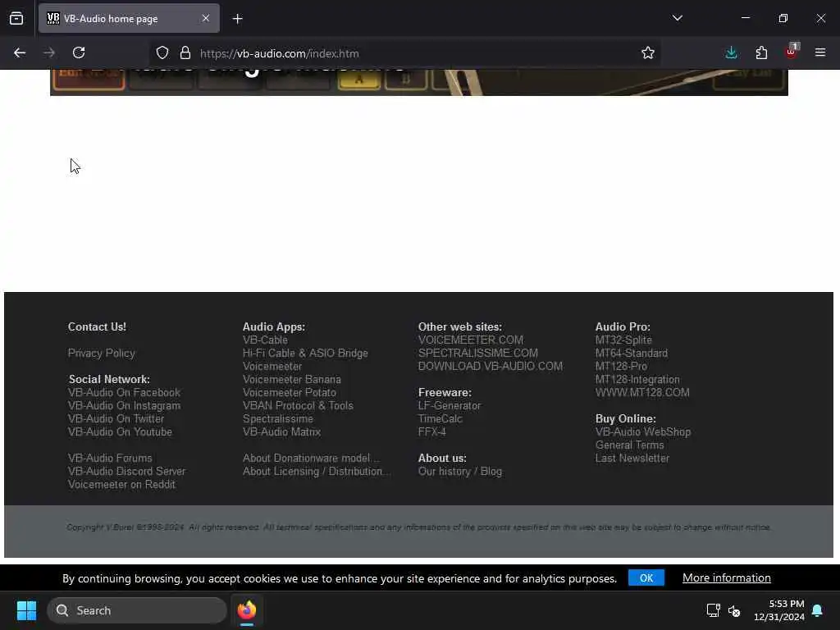Open the tracking protection shield icon

162,53
